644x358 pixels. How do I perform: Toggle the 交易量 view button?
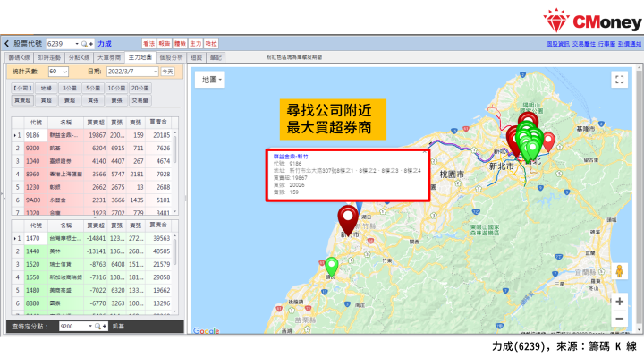(x=140, y=100)
